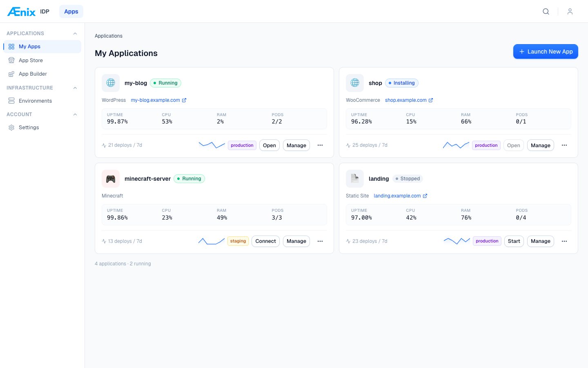This screenshot has height=368, width=588.
Task: Open more options for my-blog
Action: tap(320, 145)
